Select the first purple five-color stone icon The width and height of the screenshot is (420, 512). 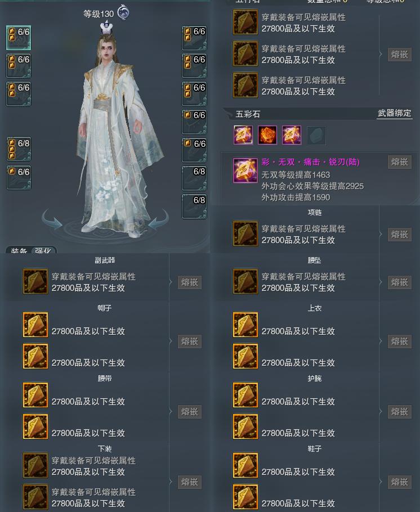coord(243,135)
